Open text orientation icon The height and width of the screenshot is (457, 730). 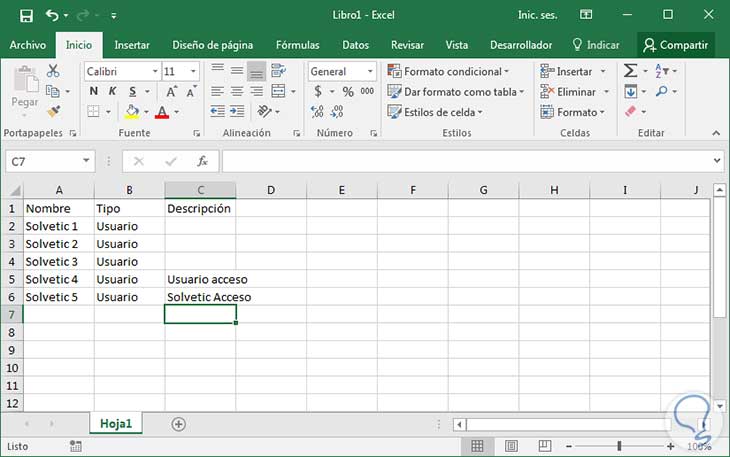tap(264, 111)
